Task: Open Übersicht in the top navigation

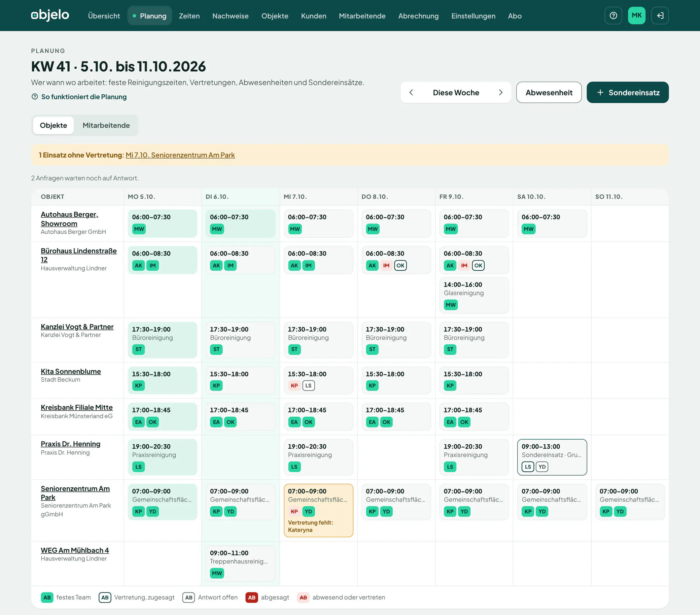Action: (104, 16)
